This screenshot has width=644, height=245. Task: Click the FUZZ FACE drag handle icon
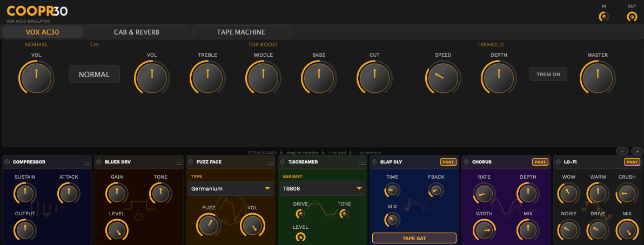click(271, 162)
